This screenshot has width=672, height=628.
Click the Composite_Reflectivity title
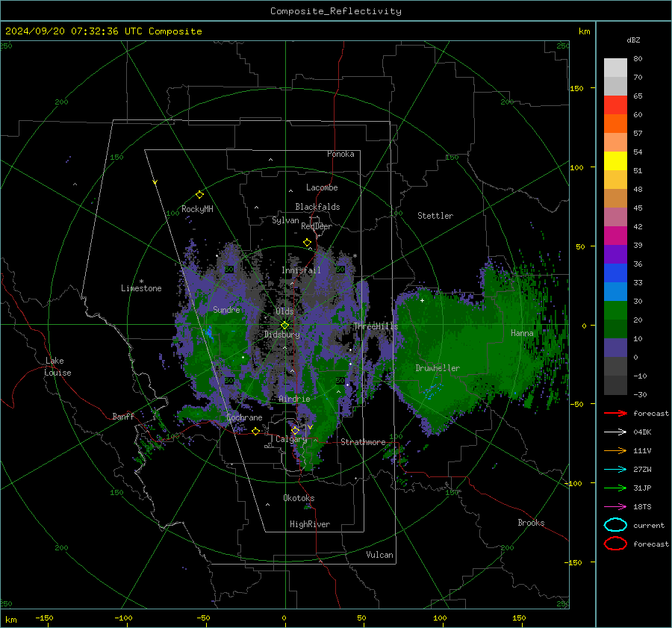pyautogui.click(x=336, y=11)
